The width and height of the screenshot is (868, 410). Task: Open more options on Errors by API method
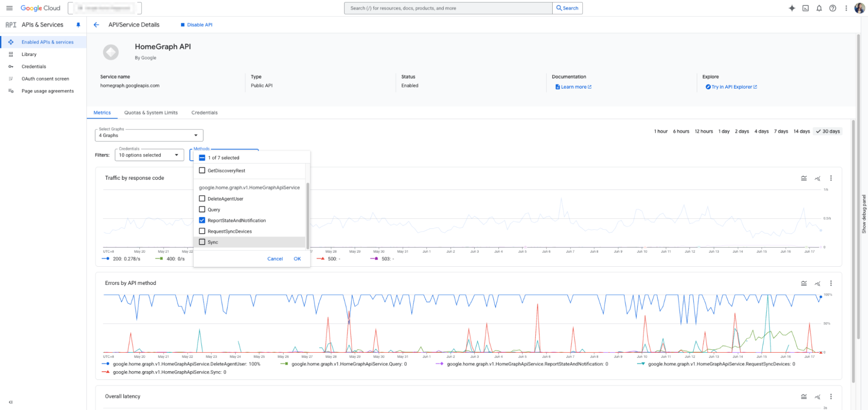[831, 283]
